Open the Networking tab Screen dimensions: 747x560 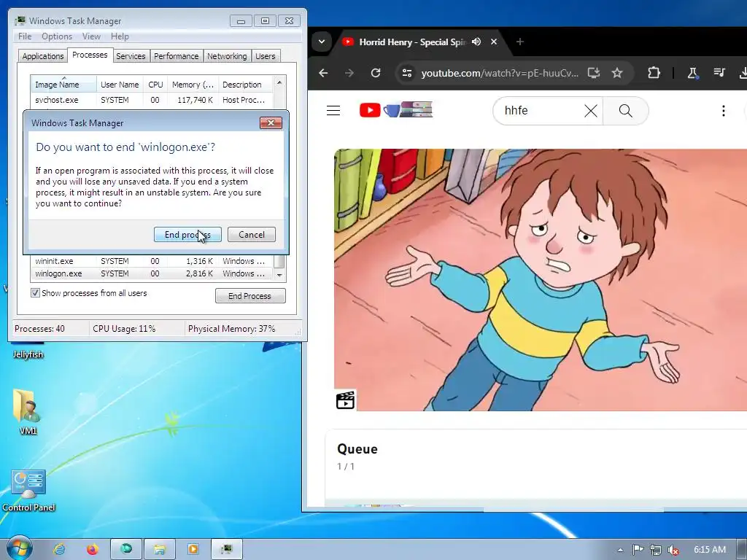pos(227,56)
